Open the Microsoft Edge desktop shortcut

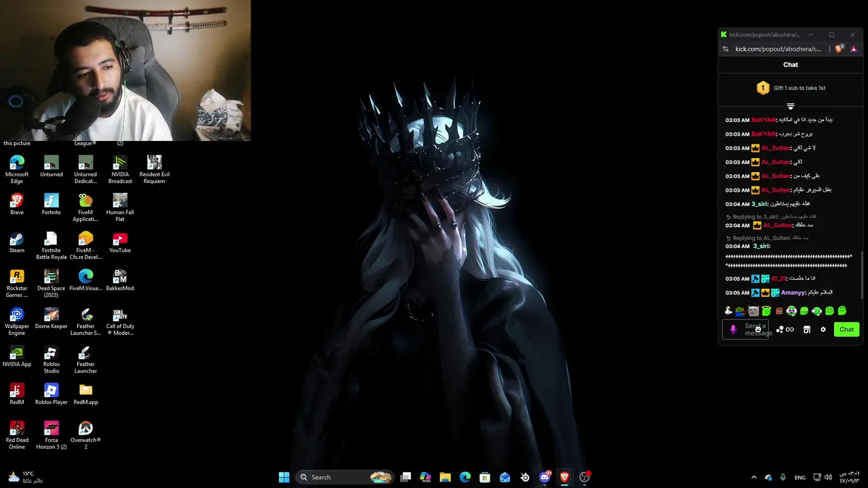tap(17, 169)
